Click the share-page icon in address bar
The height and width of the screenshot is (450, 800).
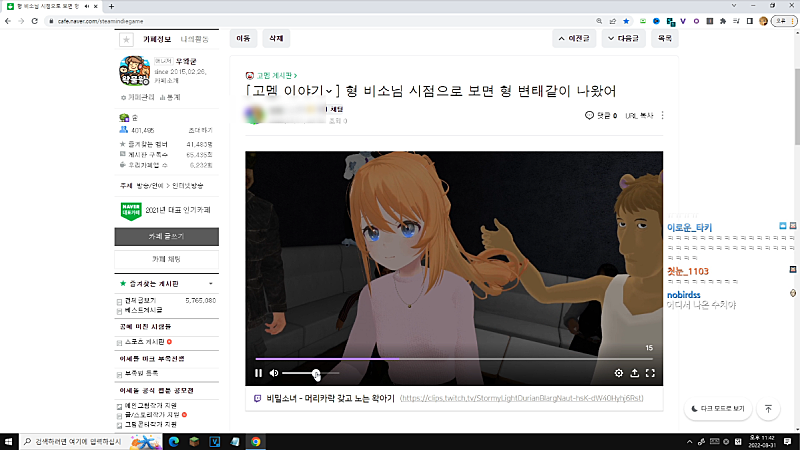[x=613, y=21]
